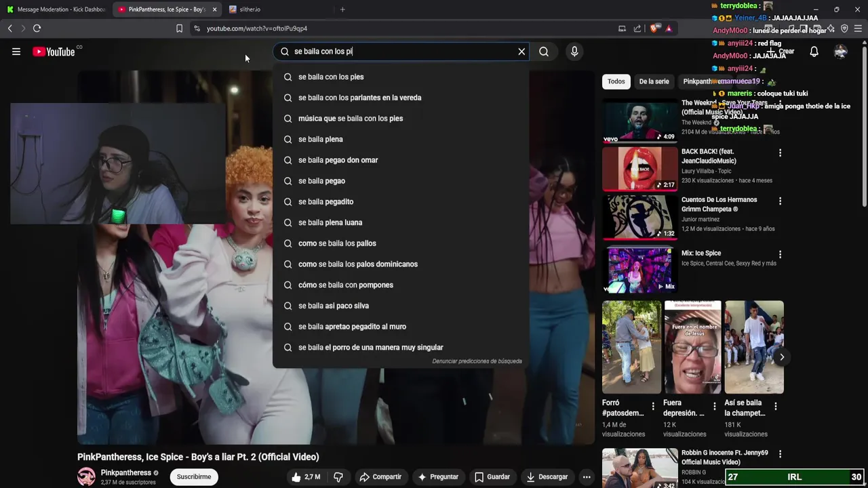
Task: Open 'Así se baila la champet...' short
Action: (x=754, y=347)
